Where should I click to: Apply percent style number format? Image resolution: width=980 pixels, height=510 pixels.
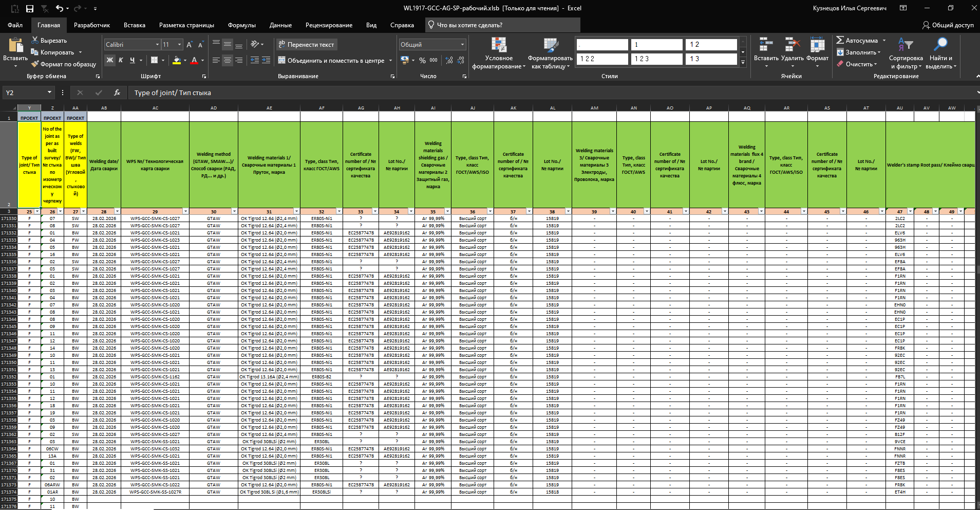(x=422, y=60)
